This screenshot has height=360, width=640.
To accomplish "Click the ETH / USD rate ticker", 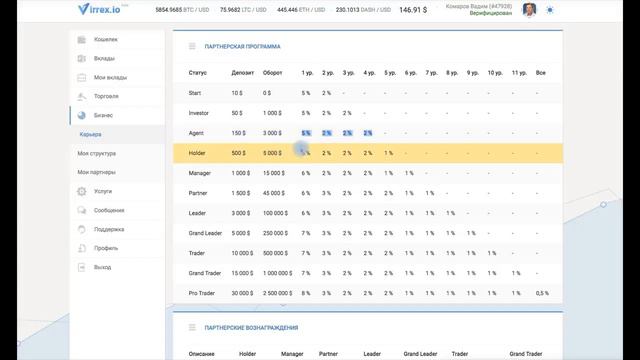I will pyautogui.click(x=301, y=10).
